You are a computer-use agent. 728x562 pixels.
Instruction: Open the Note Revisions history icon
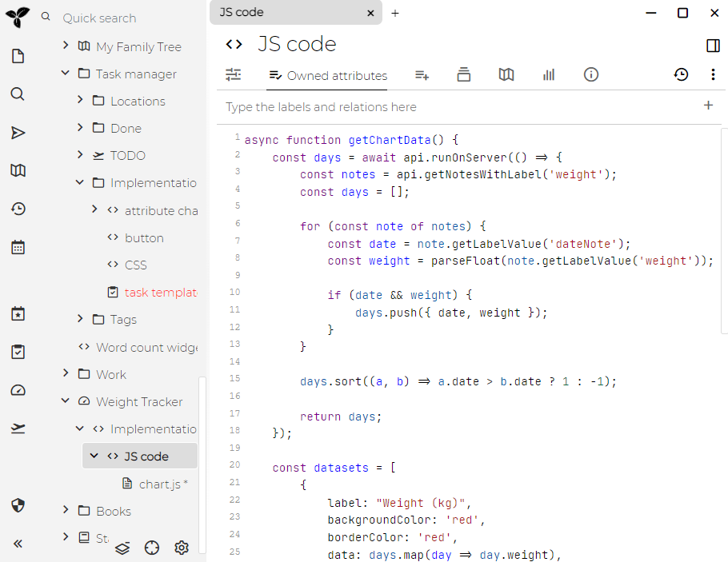click(x=680, y=74)
